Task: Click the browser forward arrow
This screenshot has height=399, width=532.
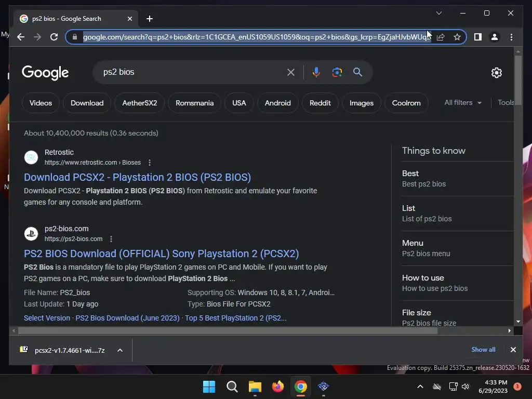Action: (37, 37)
